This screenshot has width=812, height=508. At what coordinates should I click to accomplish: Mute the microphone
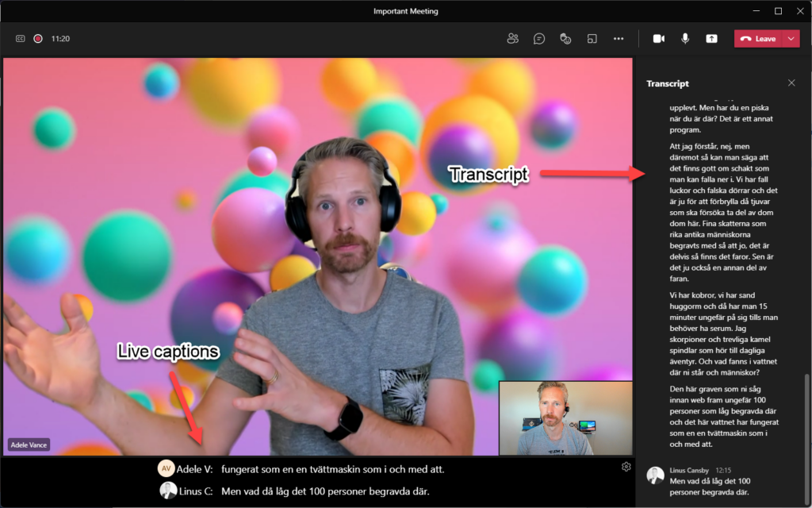point(685,38)
